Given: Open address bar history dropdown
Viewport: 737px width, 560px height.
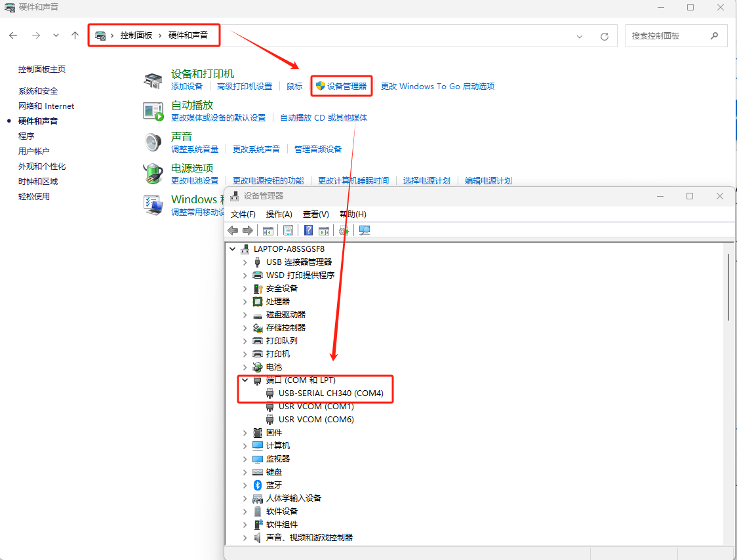Looking at the screenshot, I should tap(580, 36).
